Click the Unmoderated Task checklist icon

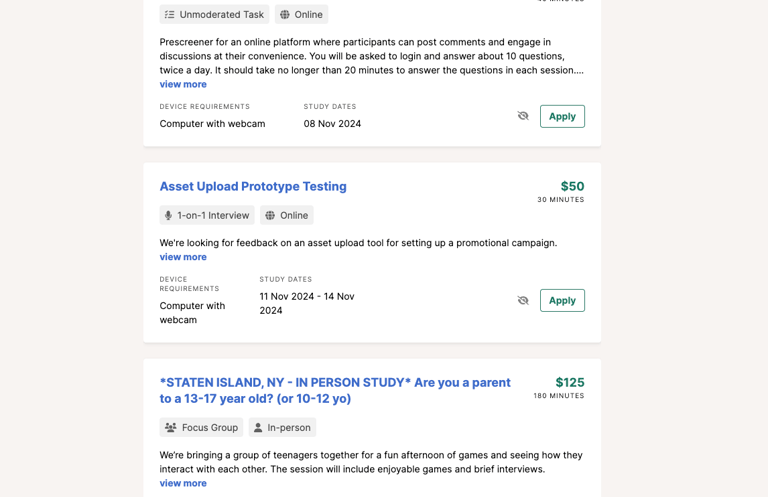[x=169, y=15]
